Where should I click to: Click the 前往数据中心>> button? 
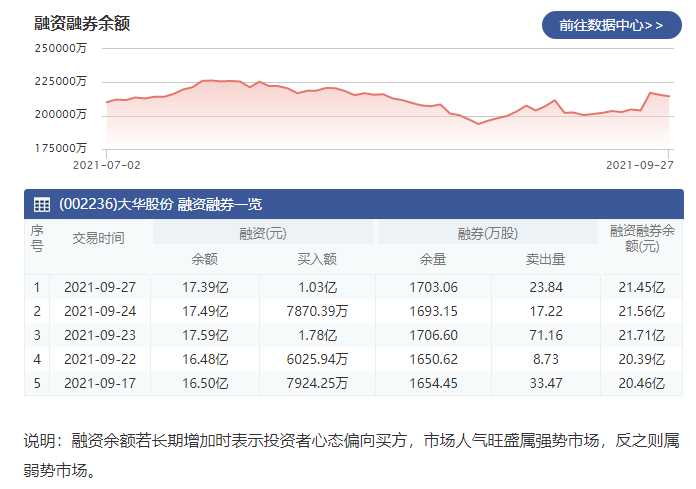pos(612,25)
